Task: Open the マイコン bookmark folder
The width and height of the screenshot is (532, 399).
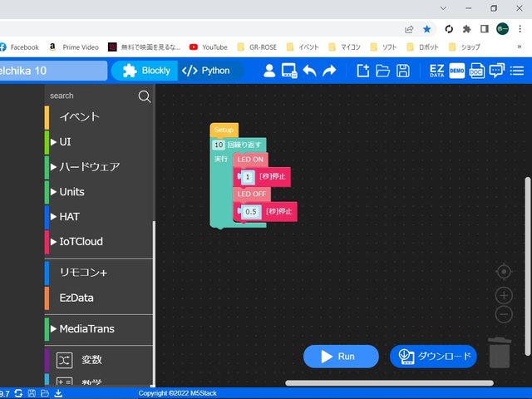Action: [x=345, y=47]
